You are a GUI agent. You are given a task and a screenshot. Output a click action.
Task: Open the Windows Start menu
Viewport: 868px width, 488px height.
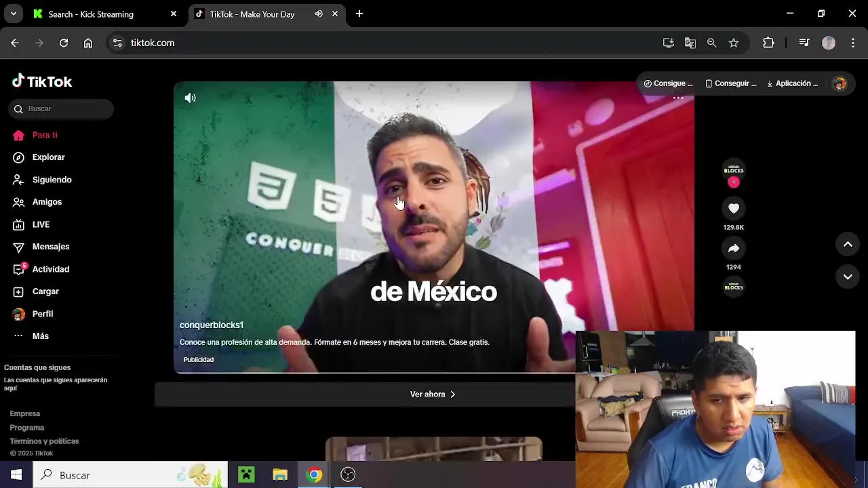[x=16, y=474]
